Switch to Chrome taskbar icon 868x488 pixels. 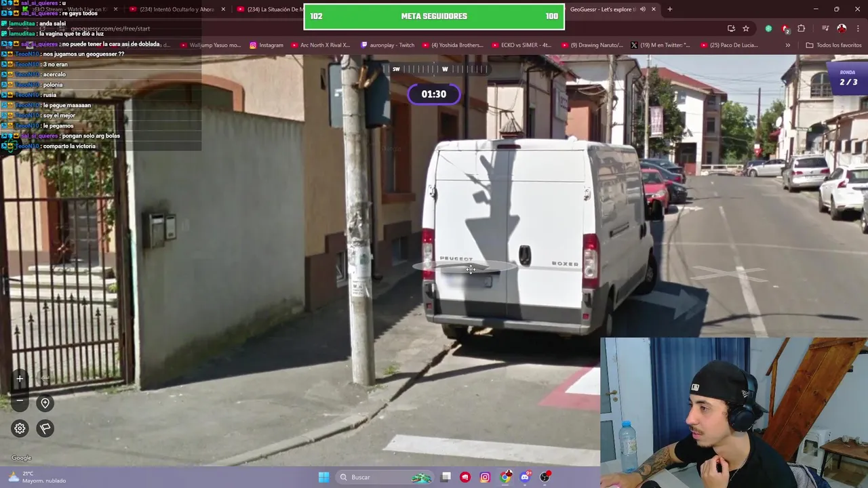[505, 477]
